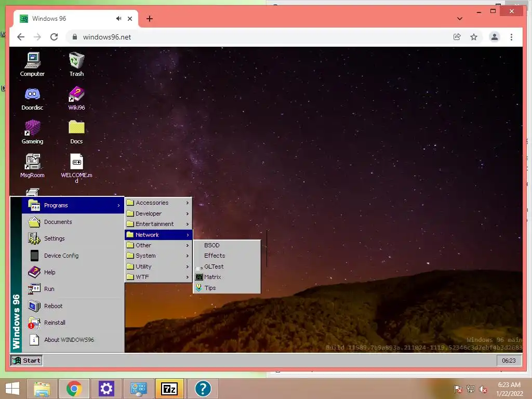
Task: Click the Run icon in start menu
Action: coord(34,289)
